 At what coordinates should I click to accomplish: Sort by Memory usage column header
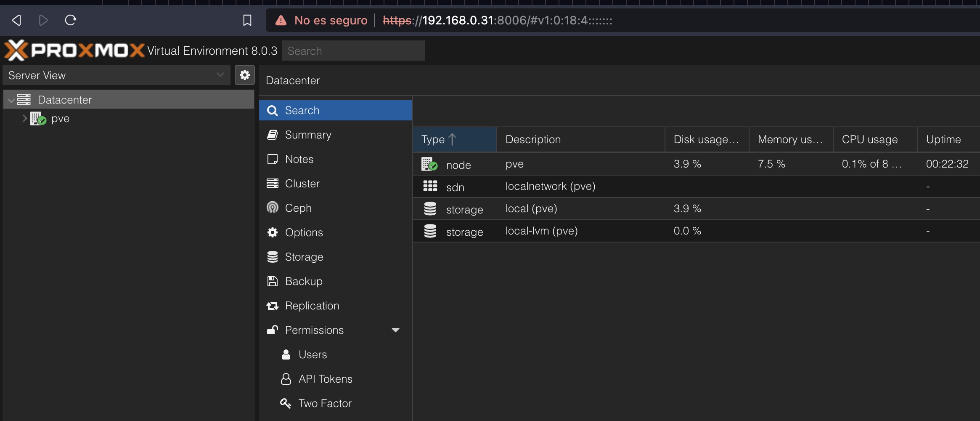click(x=791, y=139)
